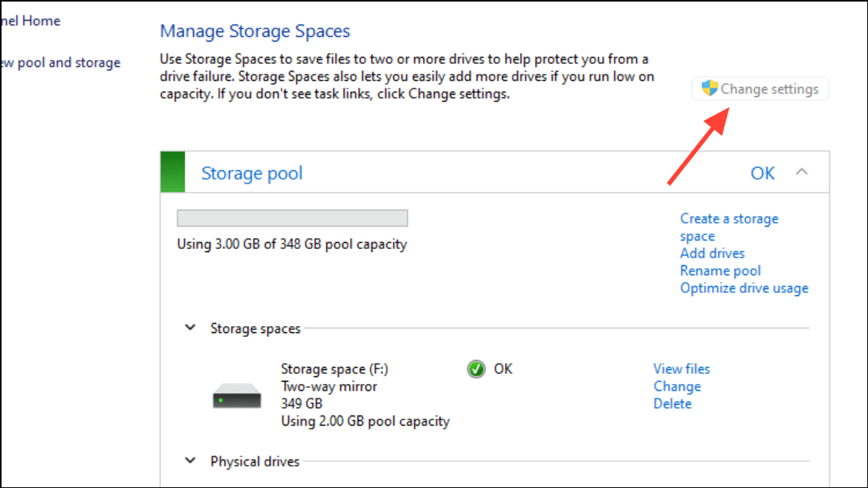The height and width of the screenshot is (488, 868).
Task: Click View files for Storage space (F:)
Action: pyautogui.click(x=681, y=369)
